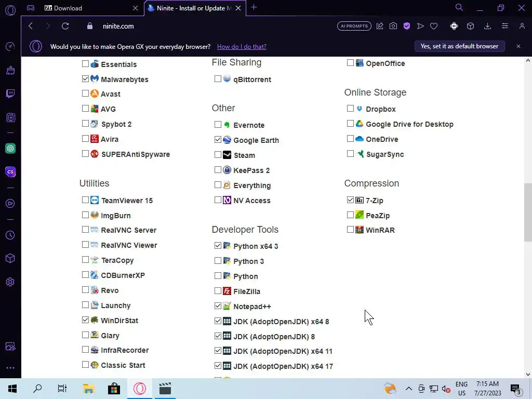Click the AI Prompts button
The image size is (532, 399).
[354, 26]
